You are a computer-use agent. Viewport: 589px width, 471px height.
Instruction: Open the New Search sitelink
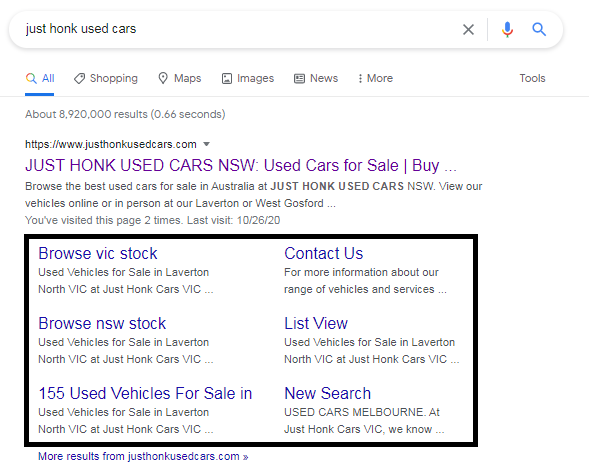[x=328, y=393]
